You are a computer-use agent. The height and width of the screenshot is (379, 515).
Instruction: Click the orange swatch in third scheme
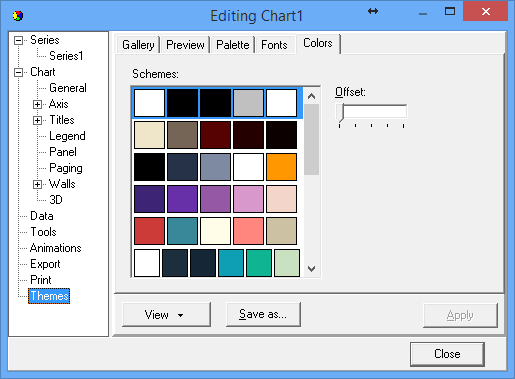[x=281, y=167]
